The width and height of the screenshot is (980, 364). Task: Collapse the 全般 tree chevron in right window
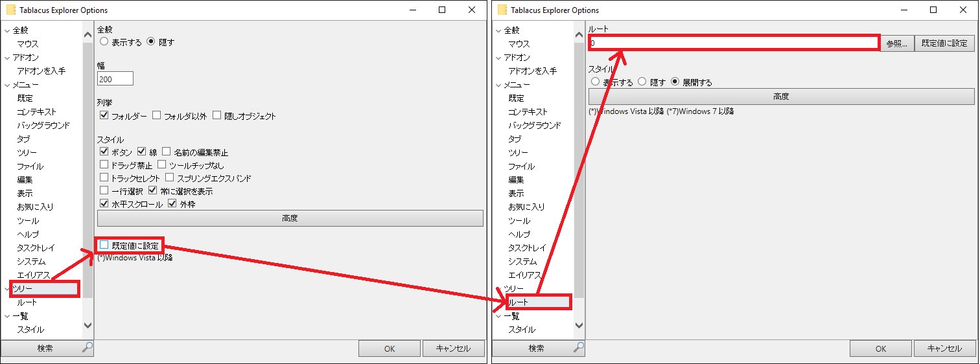(498, 30)
